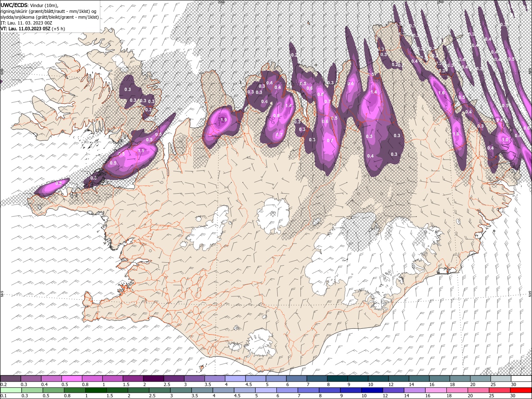Viewport: 532px width, 399px height.
Task: Click the '0.1' label under the bottom legend row
Action: [3, 396]
